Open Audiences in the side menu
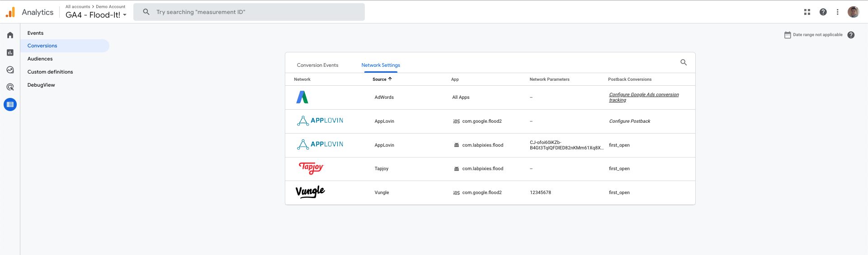The height and width of the screenshot is (255, 868). tap(40, 59)
